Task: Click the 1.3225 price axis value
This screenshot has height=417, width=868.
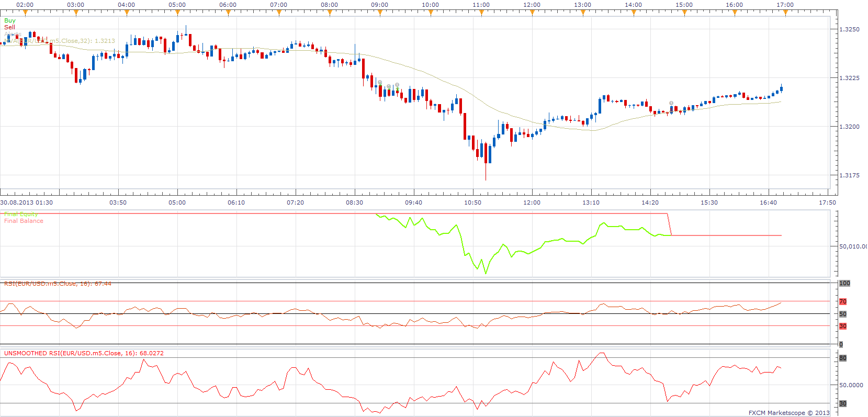Action: [x=849, y=78]
